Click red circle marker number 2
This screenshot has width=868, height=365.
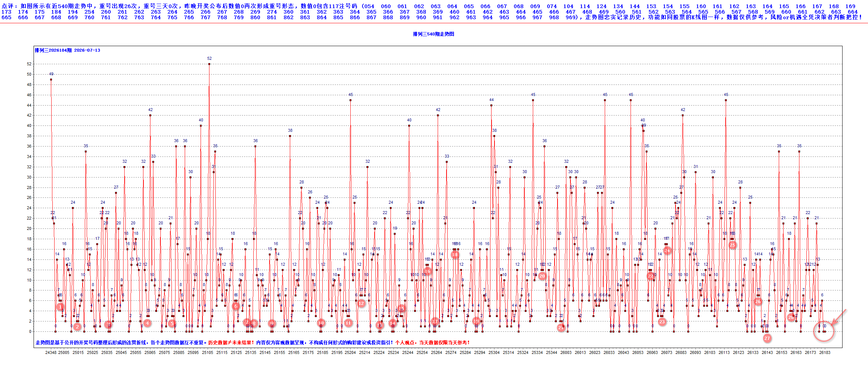(77, 327)
